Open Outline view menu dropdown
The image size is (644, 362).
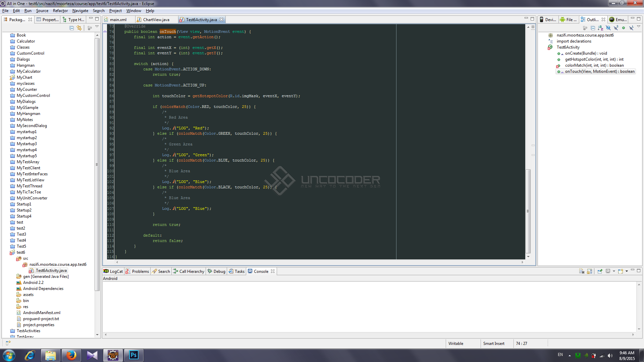point(639,26)
